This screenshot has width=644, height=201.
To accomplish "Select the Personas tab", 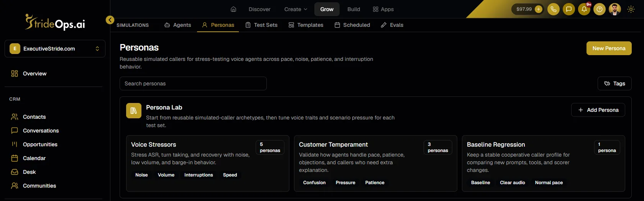I will click(x=218, y=25).
